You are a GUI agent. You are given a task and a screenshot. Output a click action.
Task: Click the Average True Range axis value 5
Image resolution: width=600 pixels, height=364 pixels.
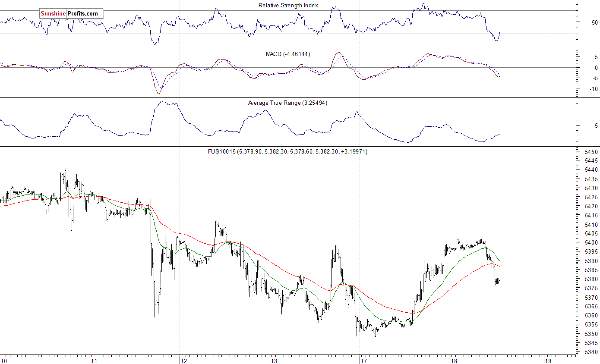click(596, 126)
